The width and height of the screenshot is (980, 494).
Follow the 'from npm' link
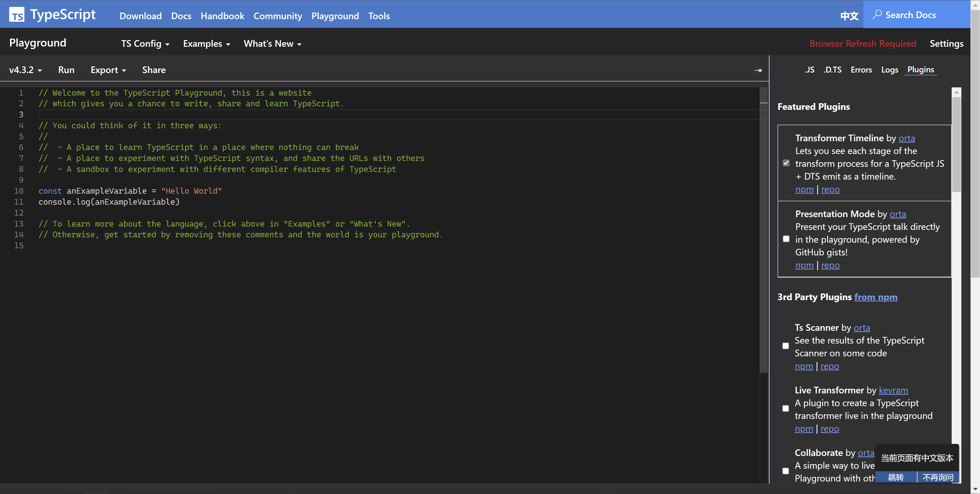coord(876,297)
